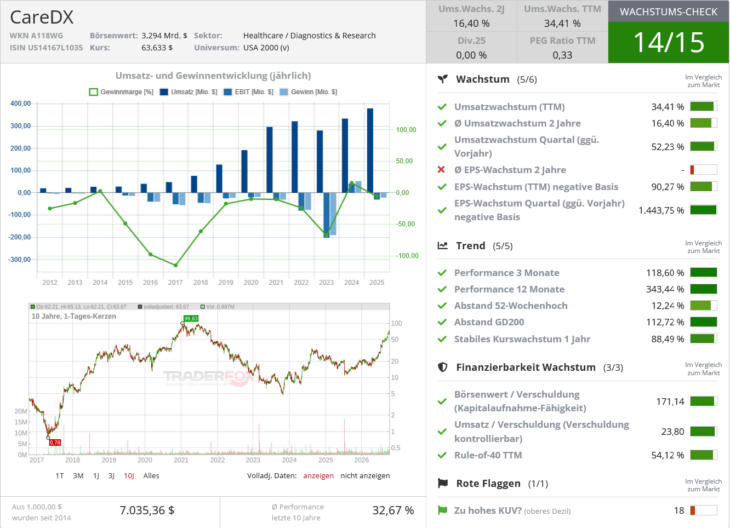The image size is (730, 528).
Task: Click the green 99,83 high price marker
Action: 191,318
